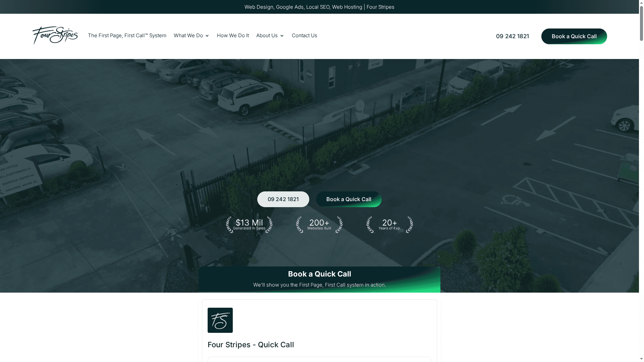Open the How We Do It page
Screen dimensions: 644x362
tap(233, 36)
